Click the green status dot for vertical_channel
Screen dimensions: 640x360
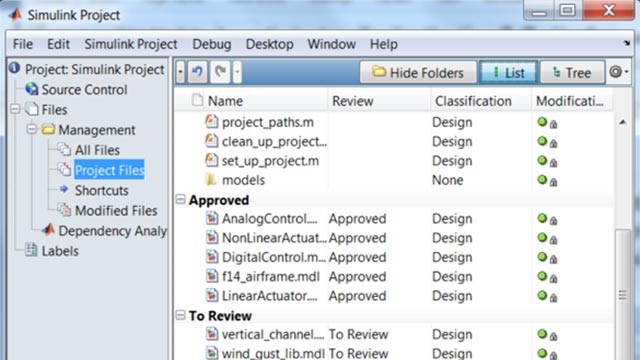(x=542, y=334)
